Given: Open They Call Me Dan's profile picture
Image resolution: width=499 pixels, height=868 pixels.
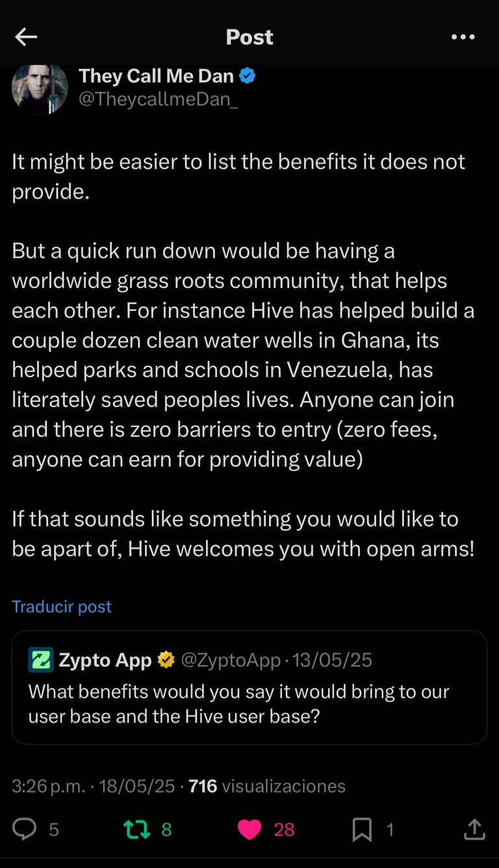Looking at the screenshot, I should 40,89.
